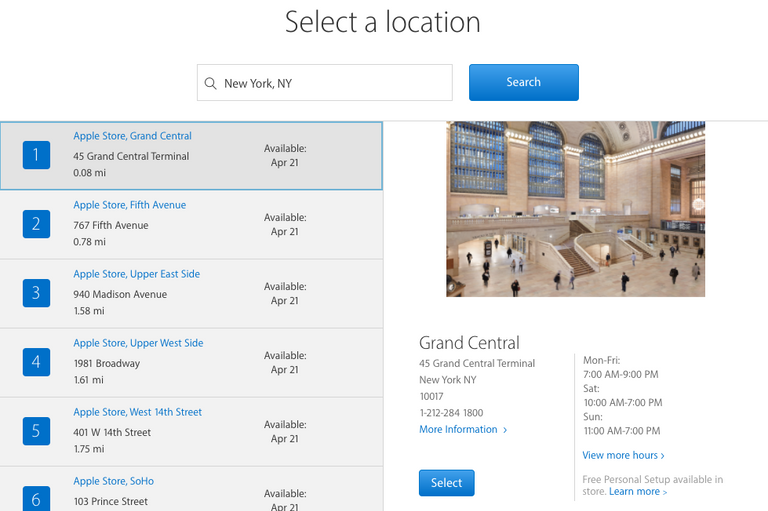Viewport: 768px width, 511px height.
Task: Expand View more hours link
Action: pos(623,456)
